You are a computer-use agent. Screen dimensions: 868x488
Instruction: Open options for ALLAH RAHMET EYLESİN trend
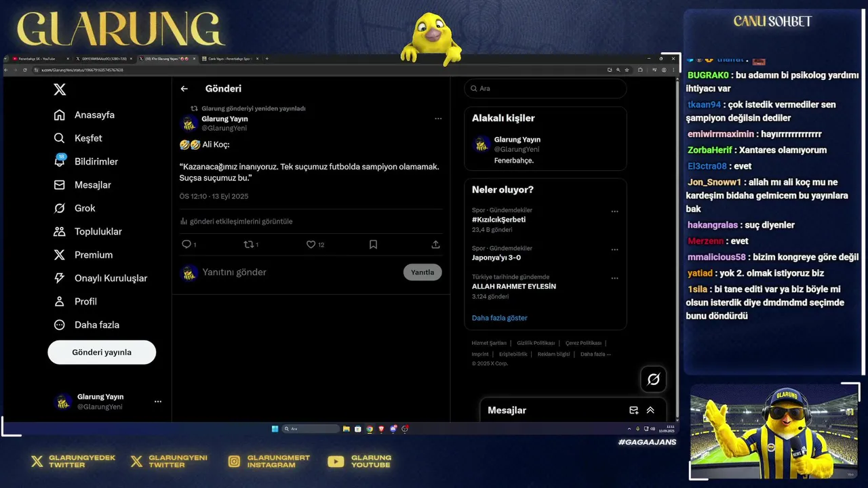614,278
